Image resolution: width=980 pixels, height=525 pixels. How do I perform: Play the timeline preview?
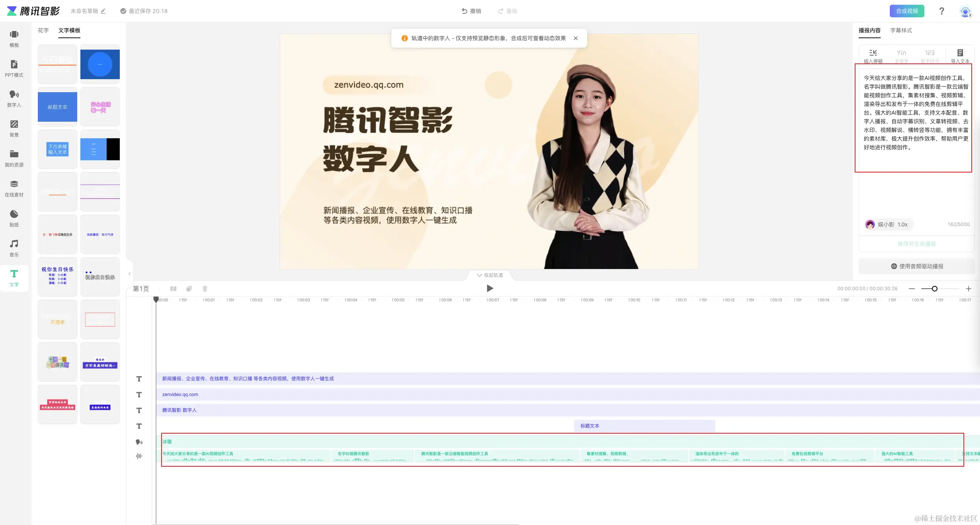490,288
